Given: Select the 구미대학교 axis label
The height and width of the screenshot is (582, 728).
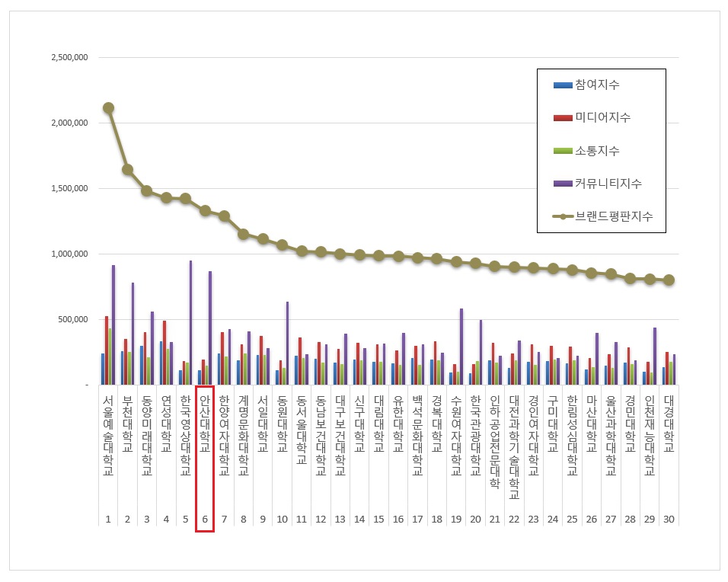Looking at the screenshot, I should tap(553, 424).
